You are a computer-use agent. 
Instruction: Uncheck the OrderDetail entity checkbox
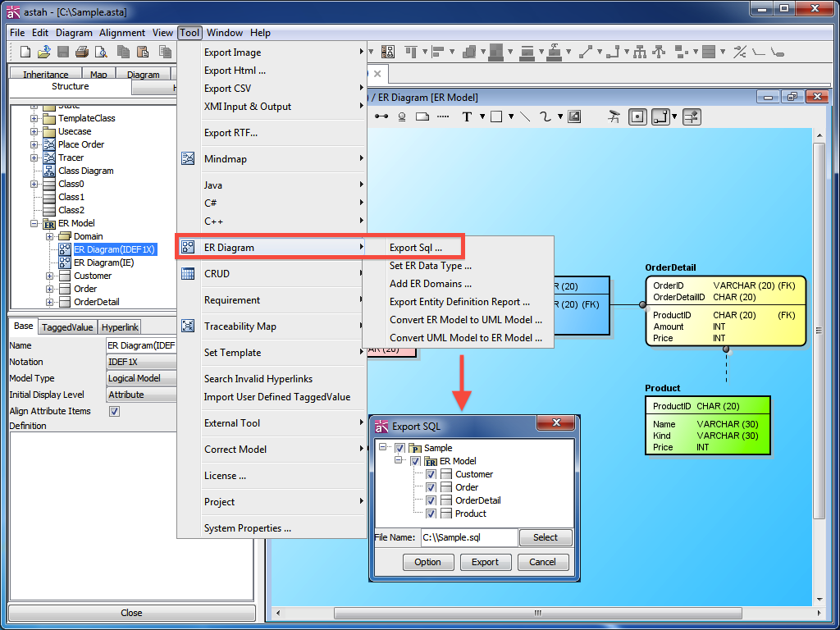coord(431,500)
